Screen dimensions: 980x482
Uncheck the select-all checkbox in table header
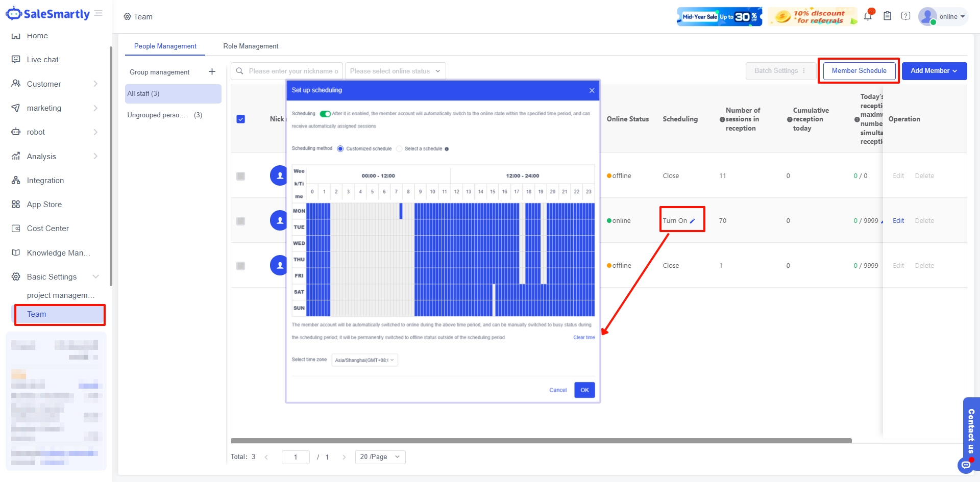(x=241, y=119)
